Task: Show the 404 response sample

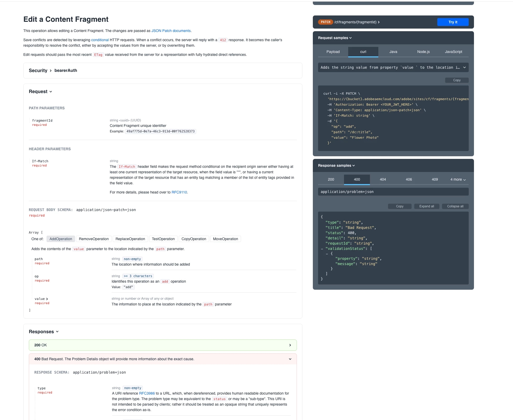Action: pyautogui.click(x=383, y=180)
